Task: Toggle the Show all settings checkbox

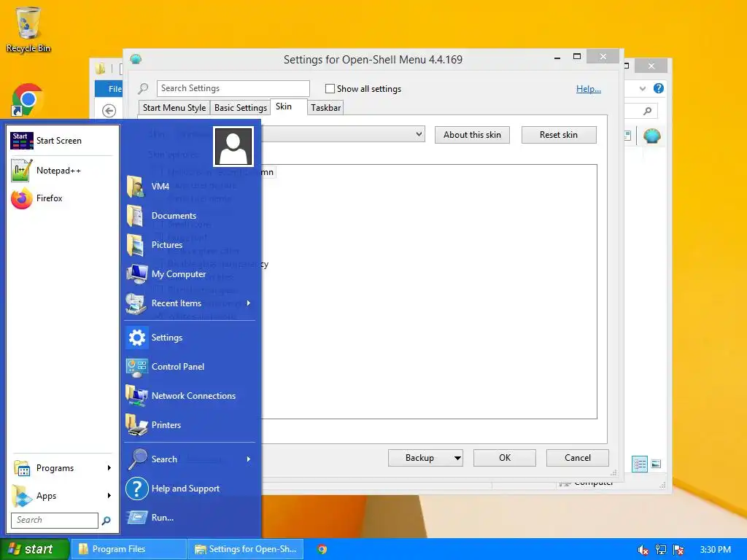Action: [330, 88]
